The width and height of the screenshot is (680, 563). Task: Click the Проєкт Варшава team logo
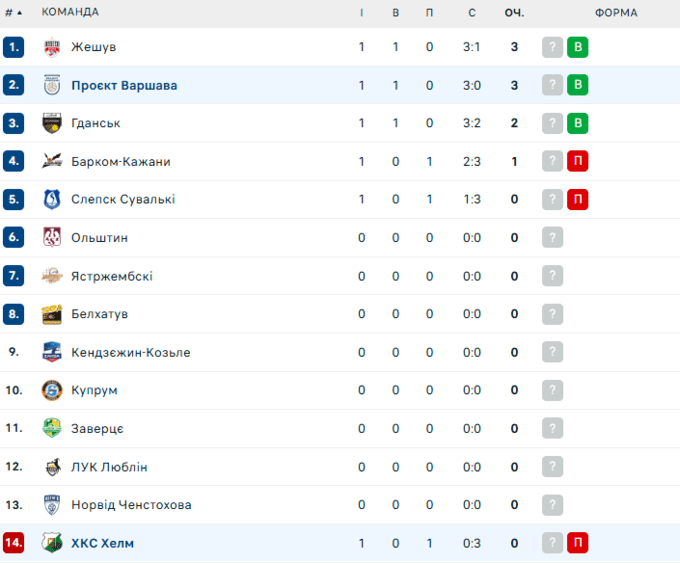point(53,85)
